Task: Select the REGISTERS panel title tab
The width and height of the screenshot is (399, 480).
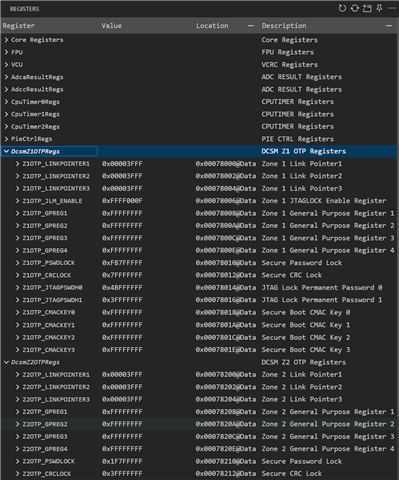Action: tap(24, 9)
